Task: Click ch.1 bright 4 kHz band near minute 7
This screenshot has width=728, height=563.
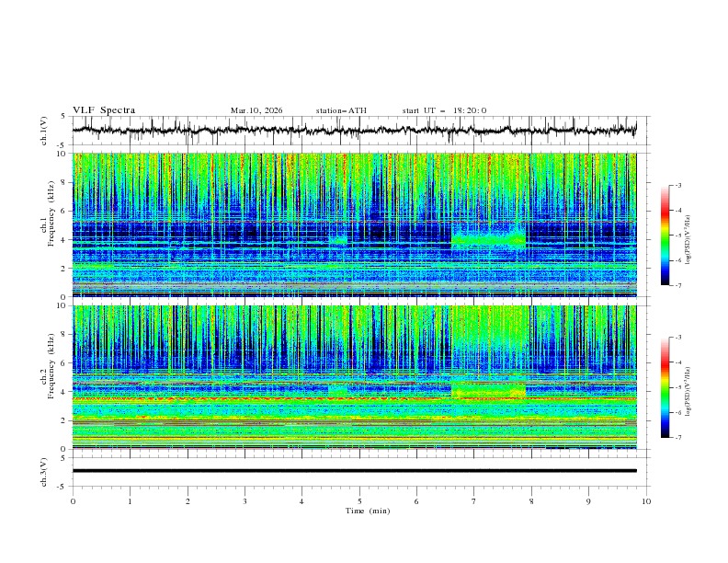Action: [488, 239]
